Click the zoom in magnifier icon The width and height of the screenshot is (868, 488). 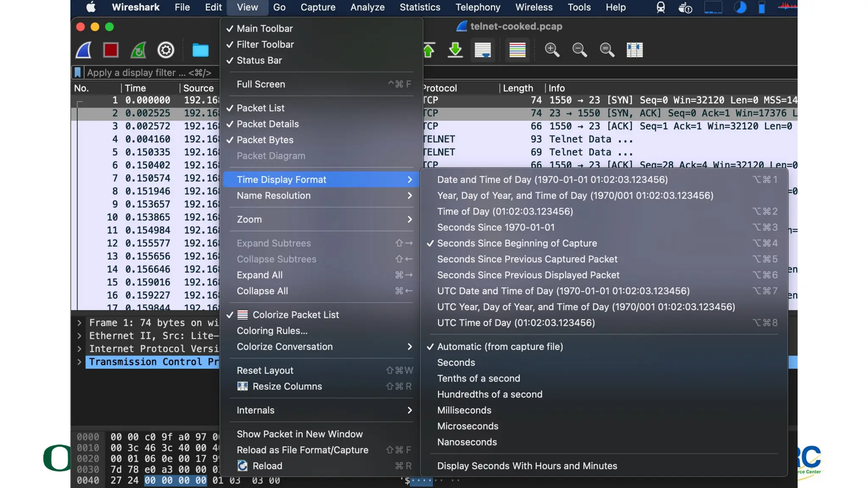[552, 50]
